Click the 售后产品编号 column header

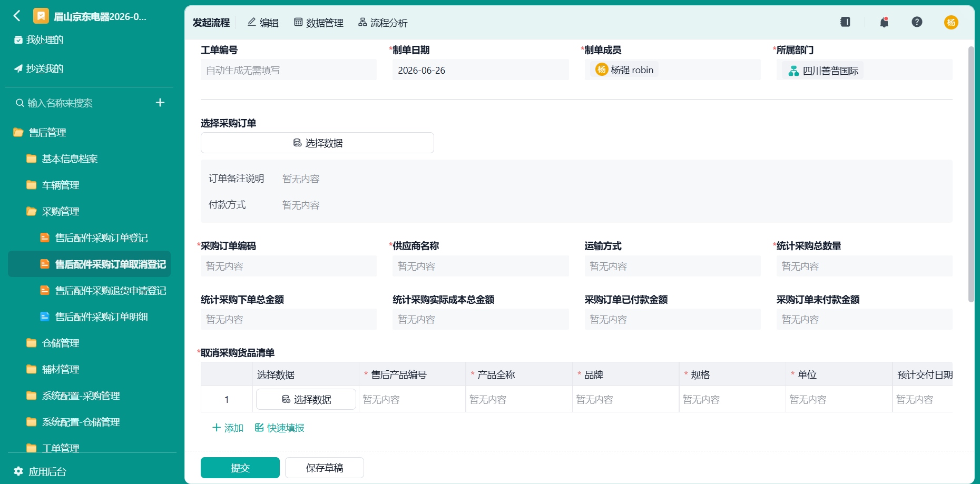pos(413,374)
